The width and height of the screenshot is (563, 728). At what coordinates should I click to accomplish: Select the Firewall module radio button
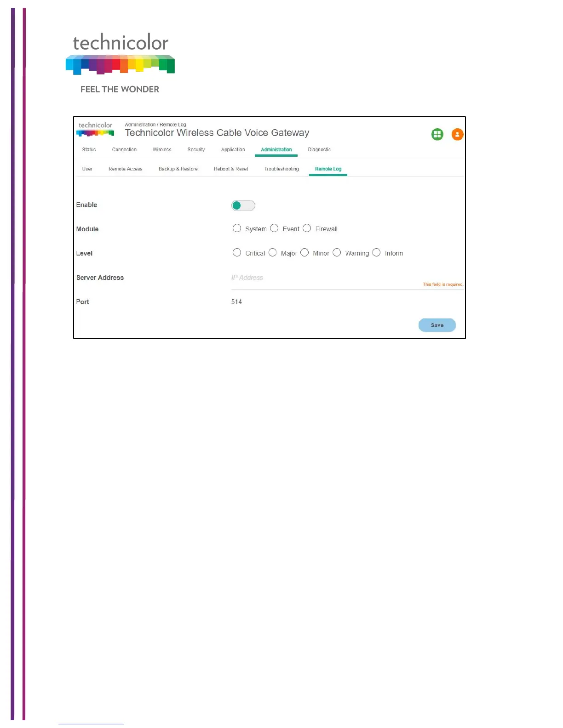point(307,228)
